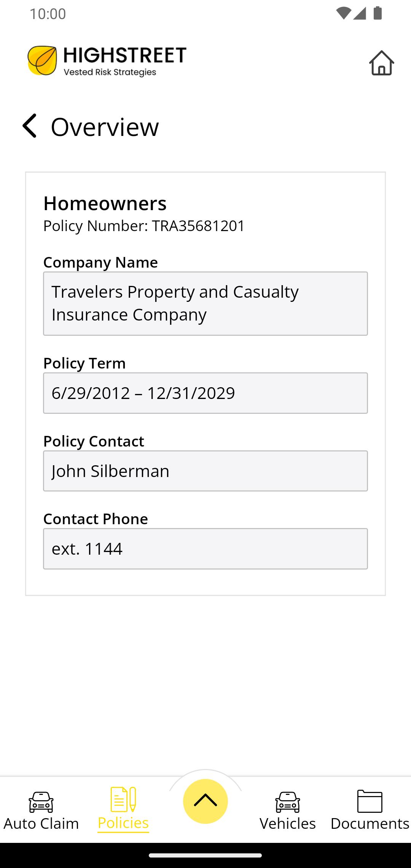The height and width of the screenshot is (868, 411).
Task: Tap the Policy Contact John Silberman field
Action: [205, 471]
